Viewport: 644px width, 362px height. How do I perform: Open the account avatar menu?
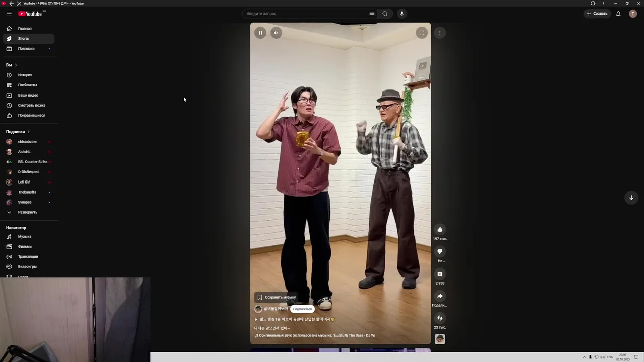(x=633, y=14)
